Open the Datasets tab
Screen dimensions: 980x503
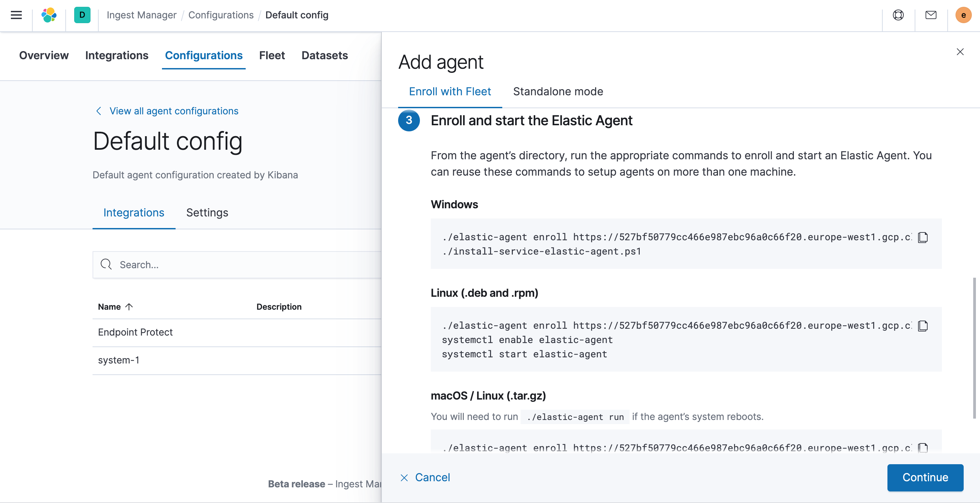pyautogui.click(x=324, y=55)
